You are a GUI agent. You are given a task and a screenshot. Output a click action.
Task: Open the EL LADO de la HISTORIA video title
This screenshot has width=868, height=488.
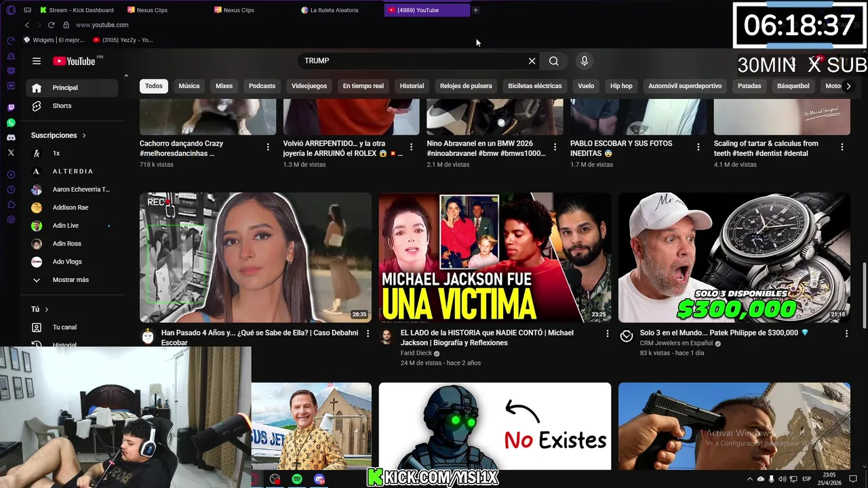coord(487,338)
